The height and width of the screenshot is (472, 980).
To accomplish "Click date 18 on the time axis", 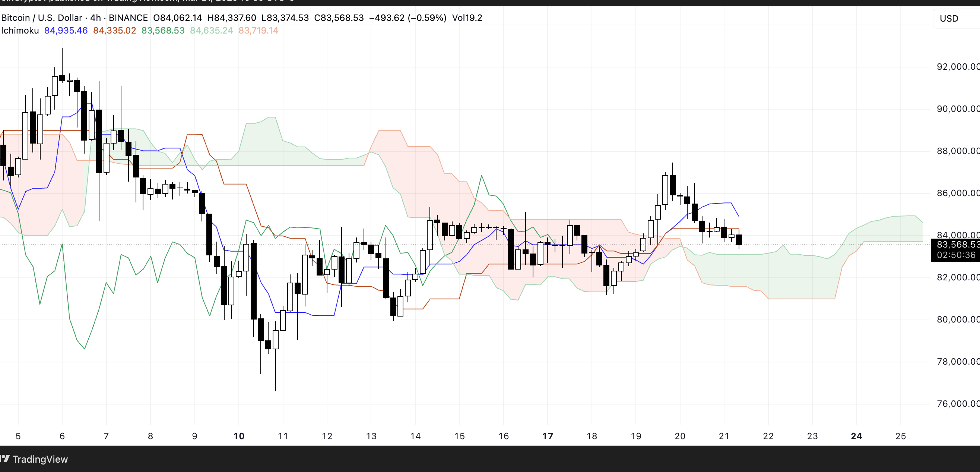I will 592,436.
